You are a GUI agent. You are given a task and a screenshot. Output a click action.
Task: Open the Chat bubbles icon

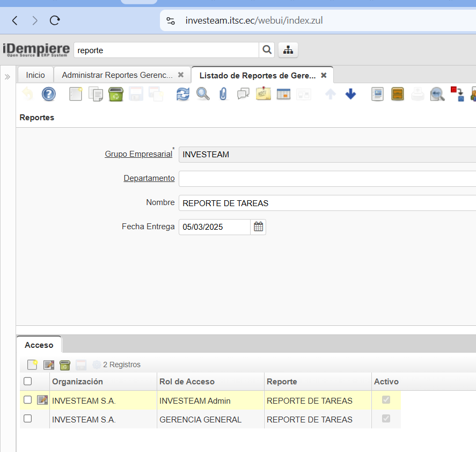click(243, 94)
